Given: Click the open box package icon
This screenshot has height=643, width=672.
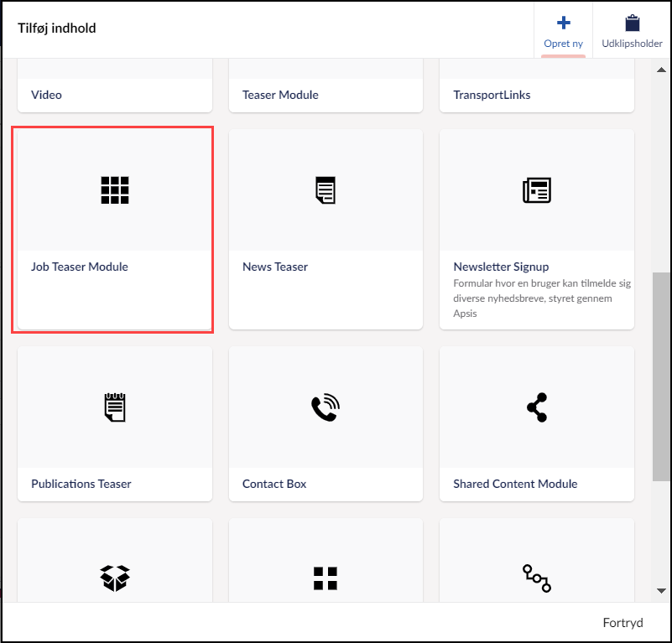Looking at the screenshot, I should tap(115, 578).
